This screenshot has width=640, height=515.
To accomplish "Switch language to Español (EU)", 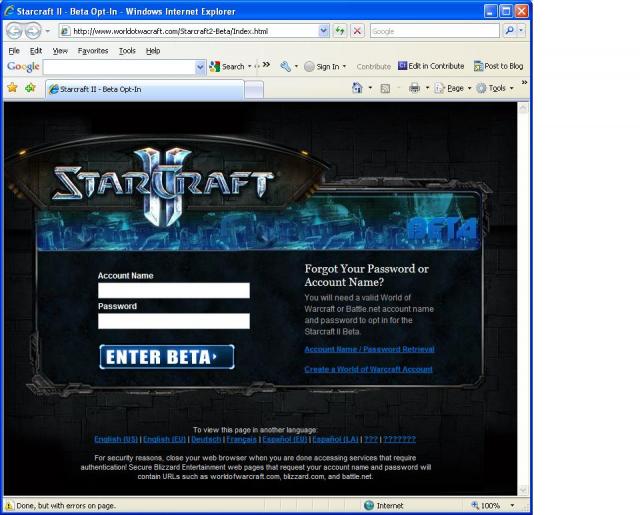I will (x=285, y=440).
